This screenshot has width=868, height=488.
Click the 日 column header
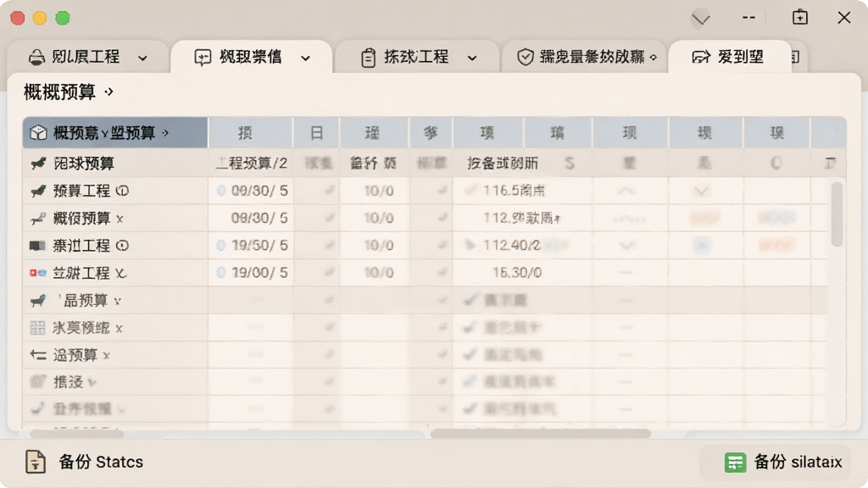pyautogui.click(x=317, y=133)
